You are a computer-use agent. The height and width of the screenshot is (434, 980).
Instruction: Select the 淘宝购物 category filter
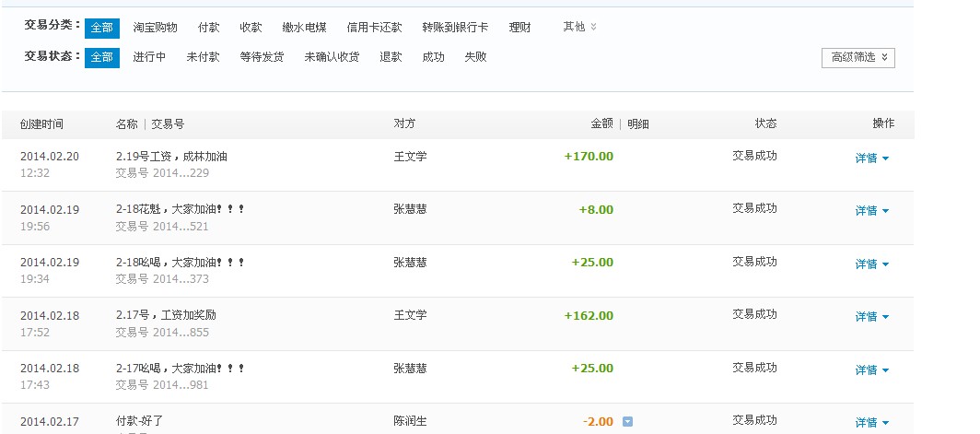(155, 28)
